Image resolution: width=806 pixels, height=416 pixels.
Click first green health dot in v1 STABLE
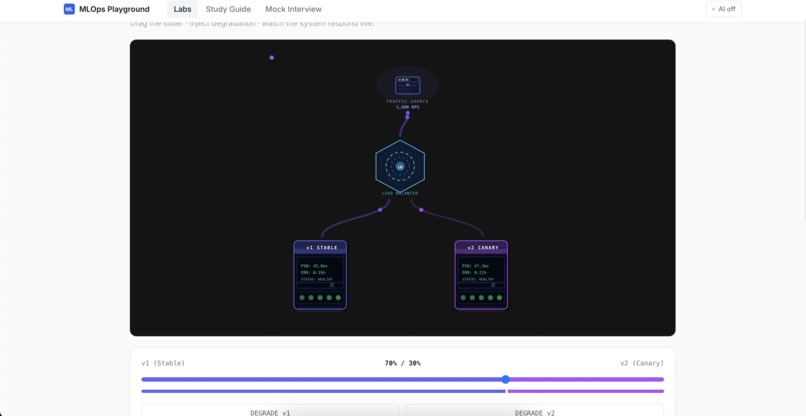(302, 298)
